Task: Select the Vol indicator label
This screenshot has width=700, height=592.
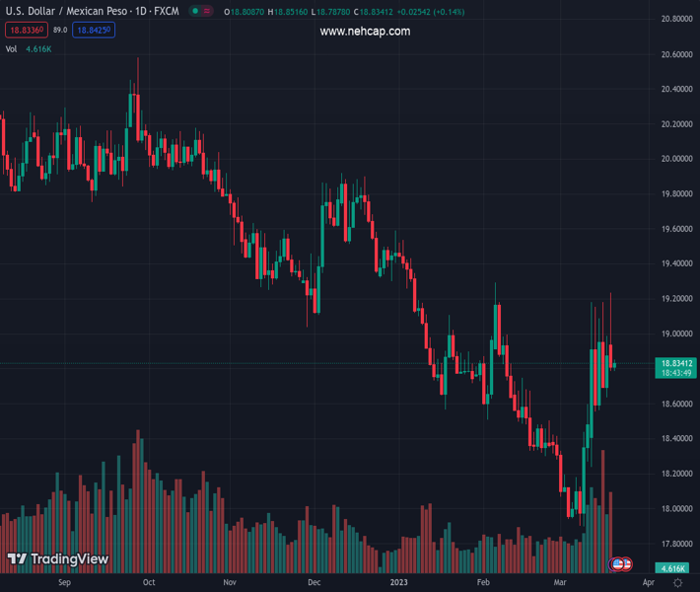Action: pyautogui.click(x=12, y=48)
